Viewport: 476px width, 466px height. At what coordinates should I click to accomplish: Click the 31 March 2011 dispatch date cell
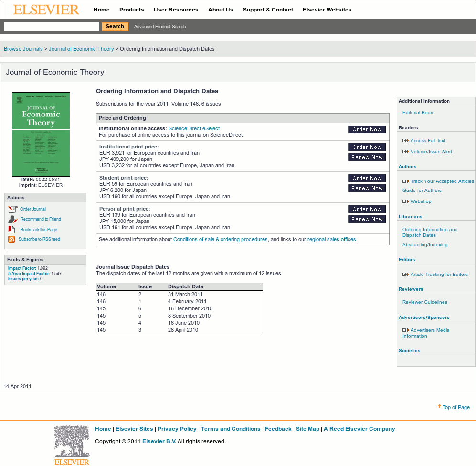point(185,295)
